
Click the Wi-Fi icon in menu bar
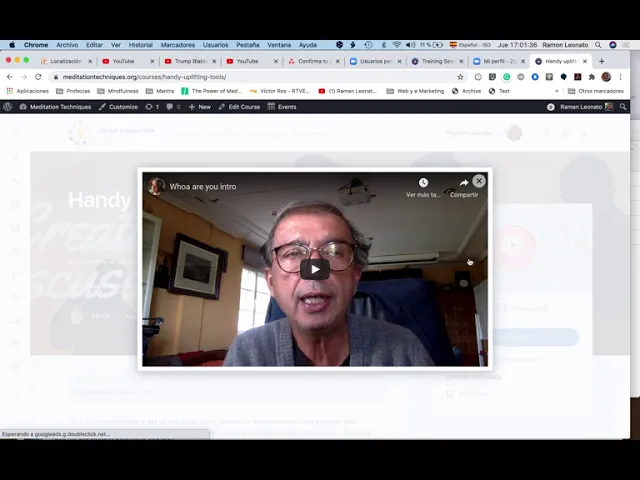[x=397, y=45]
